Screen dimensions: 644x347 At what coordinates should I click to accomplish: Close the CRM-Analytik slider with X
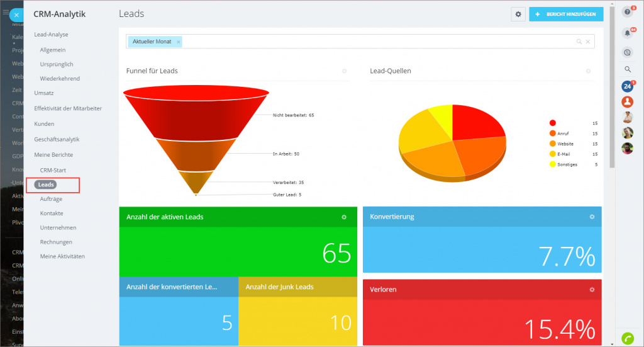(x=16, y=14)
